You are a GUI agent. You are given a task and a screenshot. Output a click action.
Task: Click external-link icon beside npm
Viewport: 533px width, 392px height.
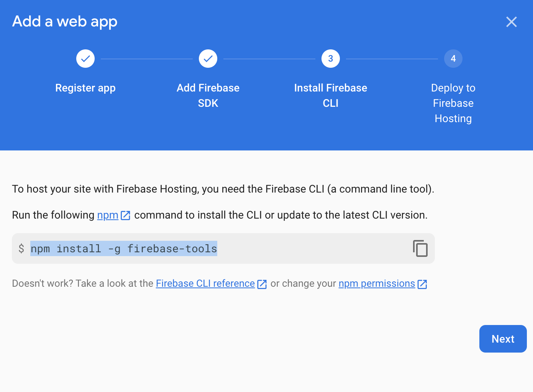126,216
